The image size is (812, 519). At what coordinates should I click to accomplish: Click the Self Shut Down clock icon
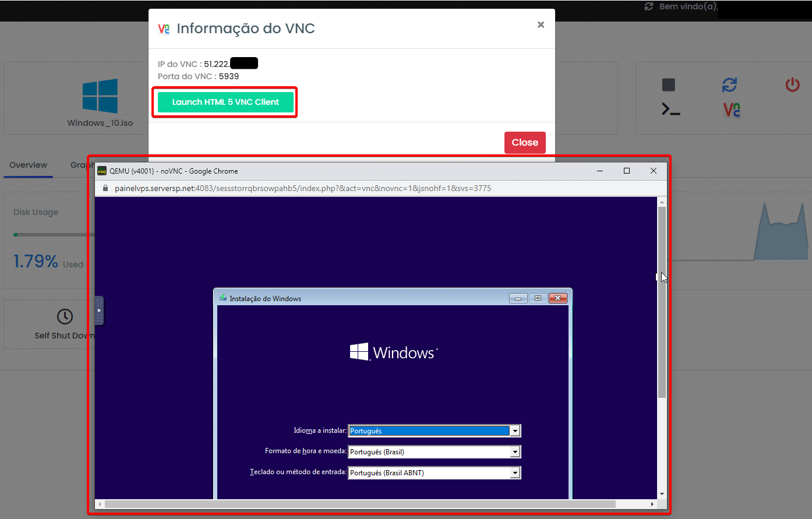click(x=65, y=316)
